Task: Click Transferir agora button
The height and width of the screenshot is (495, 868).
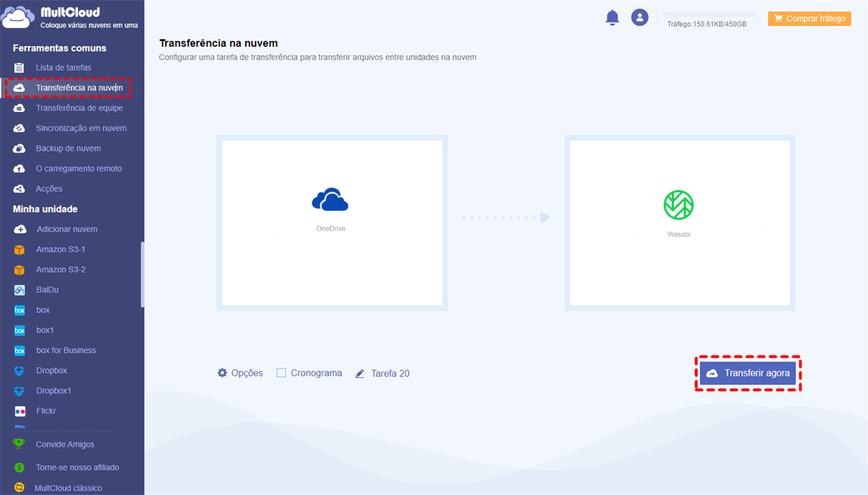Action: point(748,373)
